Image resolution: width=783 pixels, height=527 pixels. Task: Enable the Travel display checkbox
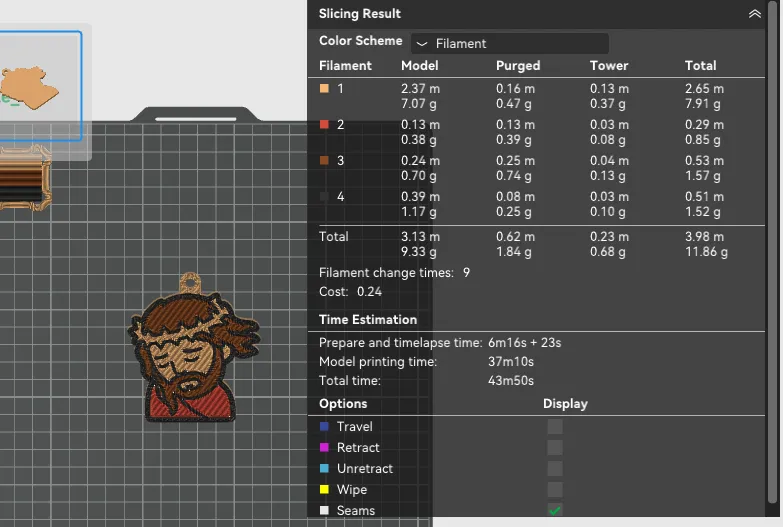point(555,427)
